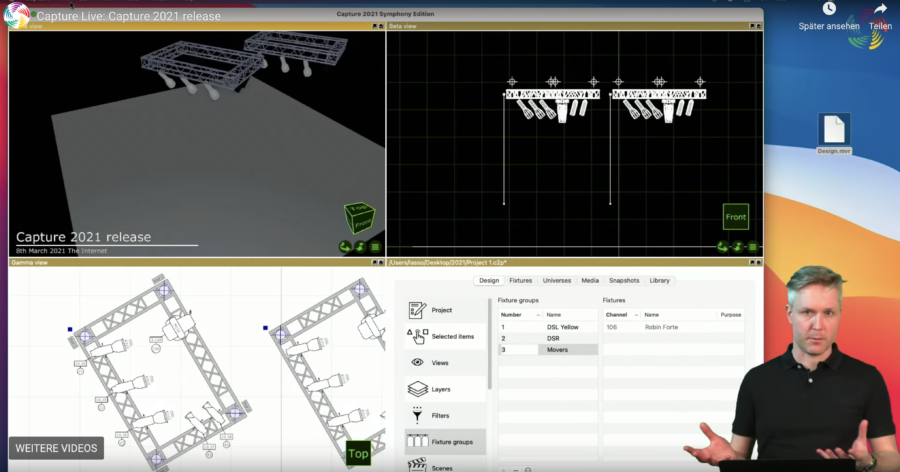Open Selected items in the sidebar
Screen dimensions: 900x472
click(445, 336)
